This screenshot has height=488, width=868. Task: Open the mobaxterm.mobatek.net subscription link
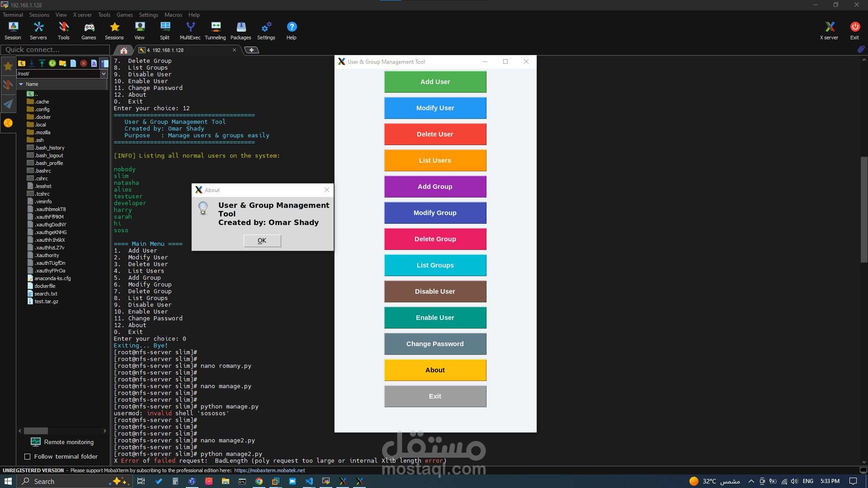[269, 470]
